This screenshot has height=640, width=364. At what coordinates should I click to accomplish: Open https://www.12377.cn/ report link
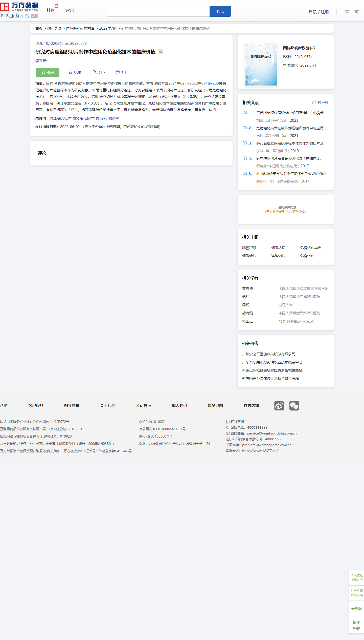point(260,451)
